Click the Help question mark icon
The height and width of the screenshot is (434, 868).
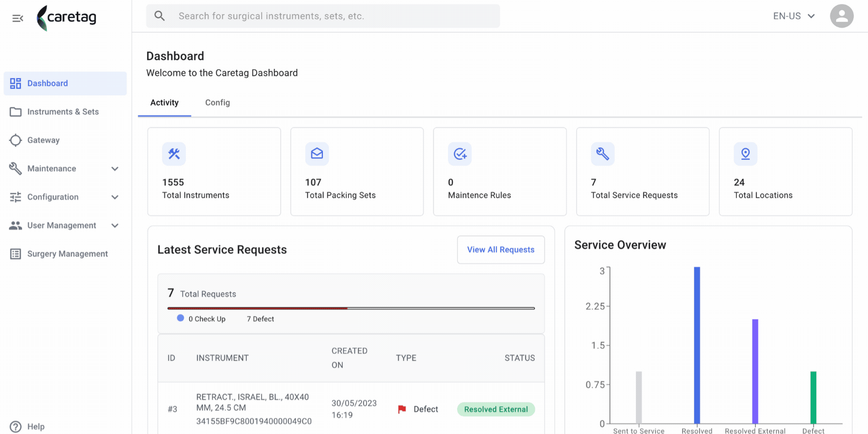16,426
